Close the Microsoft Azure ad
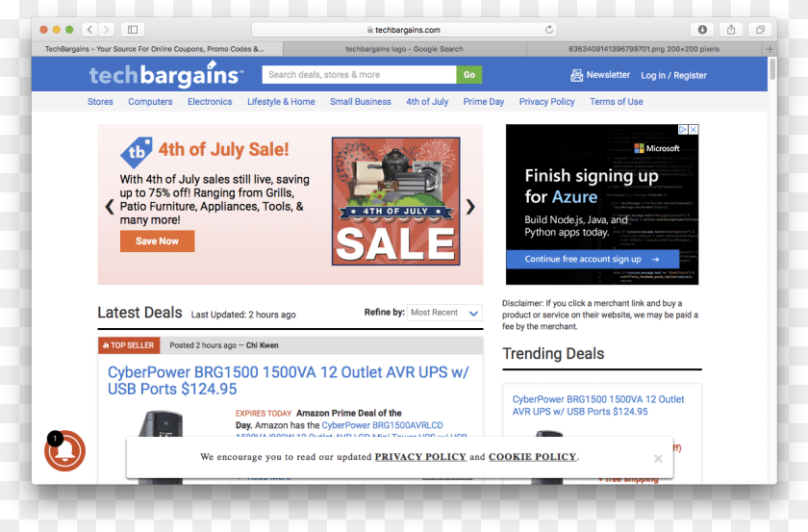The width and height of the screenshot is (808, 532). tap(694, 129)
